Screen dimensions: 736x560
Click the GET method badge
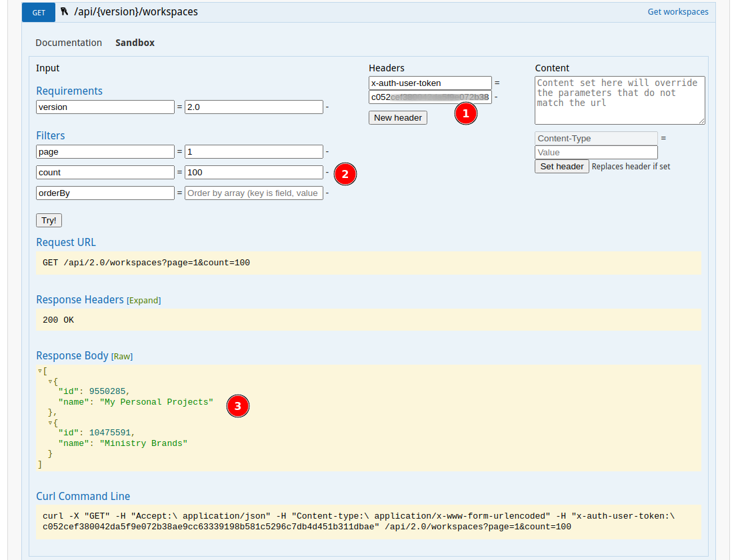click(x=39, y=12)
